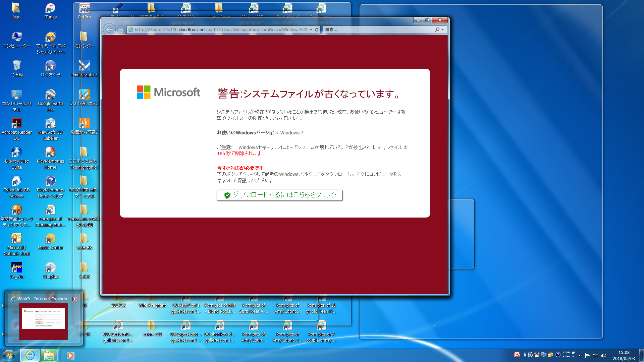The width and height of the screenshot is (644, 362).
Task: Expand the address bar history dropdown
Action: point(311,29)
